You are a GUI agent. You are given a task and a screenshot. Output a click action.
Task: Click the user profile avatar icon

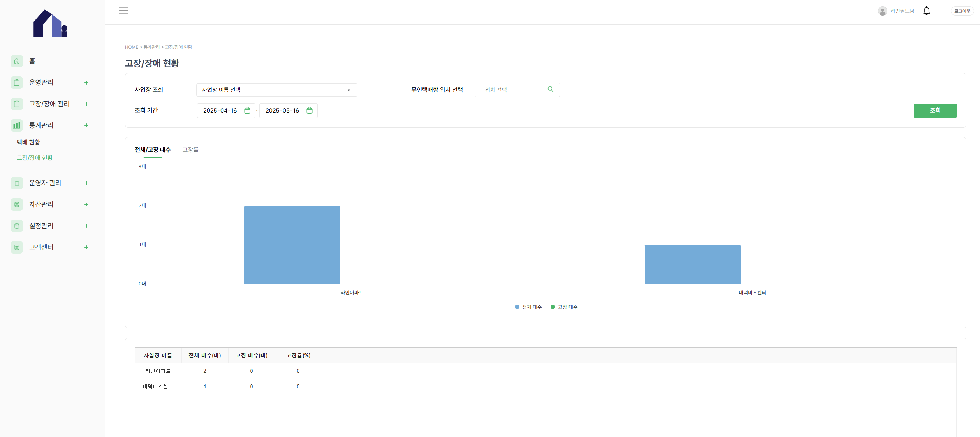point(882,11)
